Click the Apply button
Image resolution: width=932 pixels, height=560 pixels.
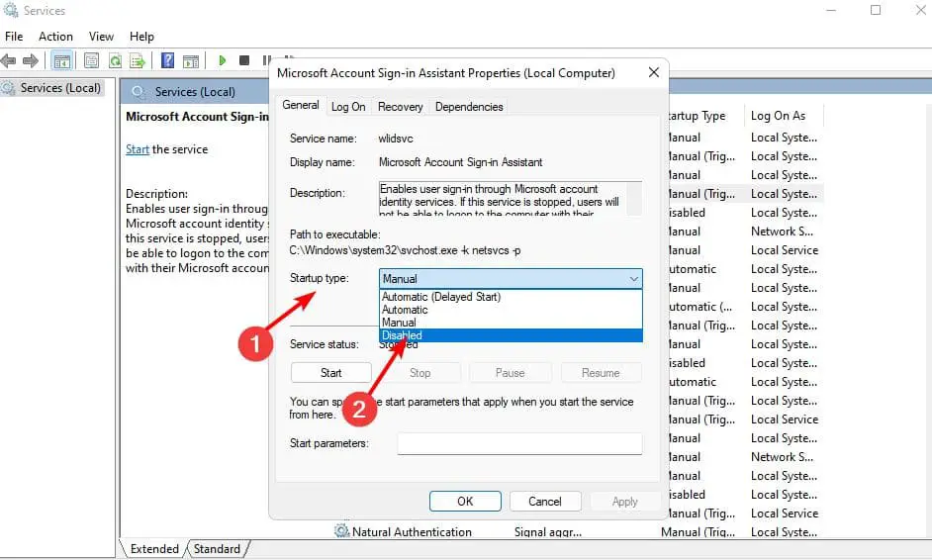[x=624, y=502]
